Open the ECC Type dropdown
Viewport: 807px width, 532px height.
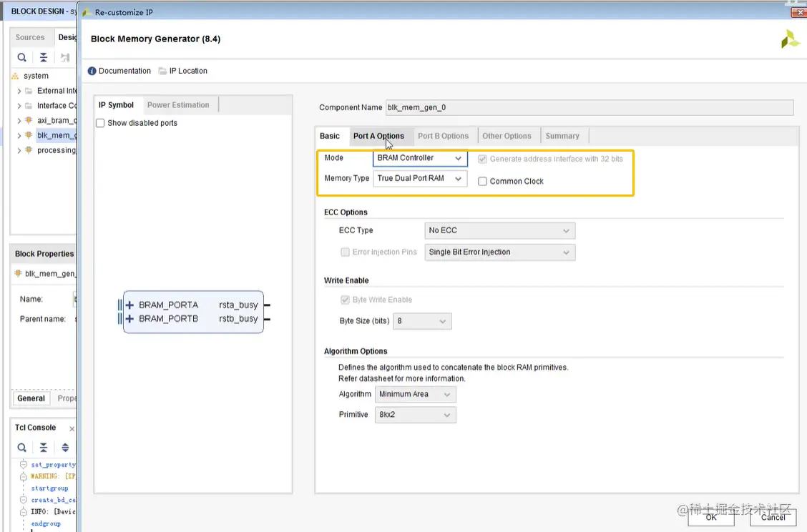[500, 230]
